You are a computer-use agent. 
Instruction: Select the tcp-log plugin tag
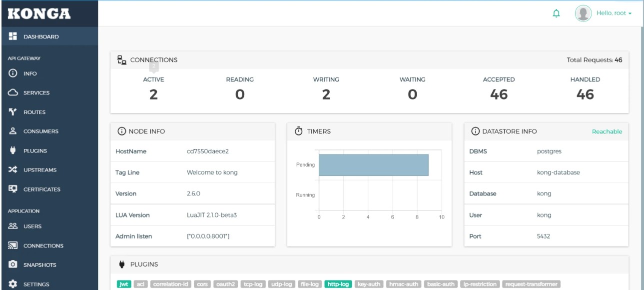point(253,284)
